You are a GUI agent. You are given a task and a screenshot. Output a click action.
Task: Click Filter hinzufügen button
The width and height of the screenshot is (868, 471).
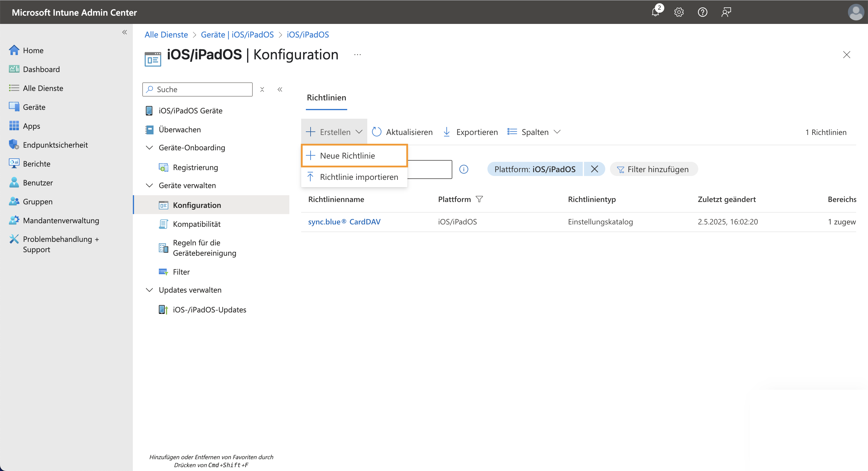(x=653, y=169)
